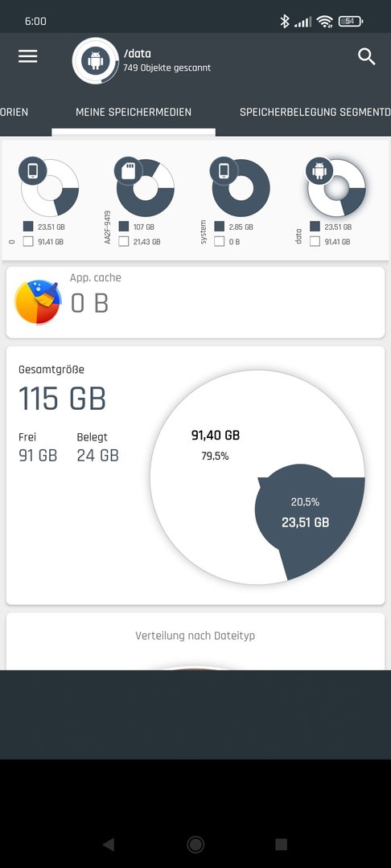The width and height of the screenshot is (391, 868).
Task: Select the AA2F-9419 SD card storage chart
Action: pos(145,186)
